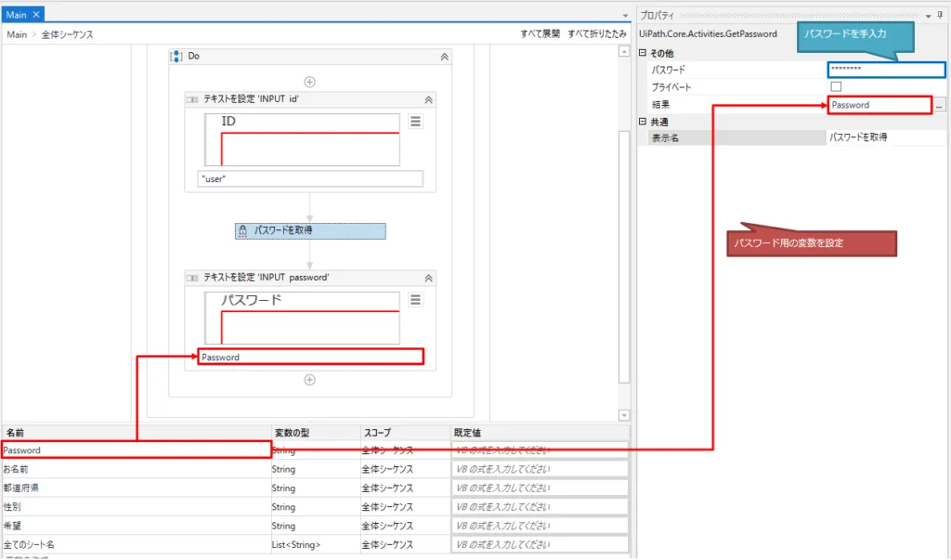The image size is (951, 560).
Task: Click 全体シーケンス in the breadcrumb
Action: click(x=67, y=34)
